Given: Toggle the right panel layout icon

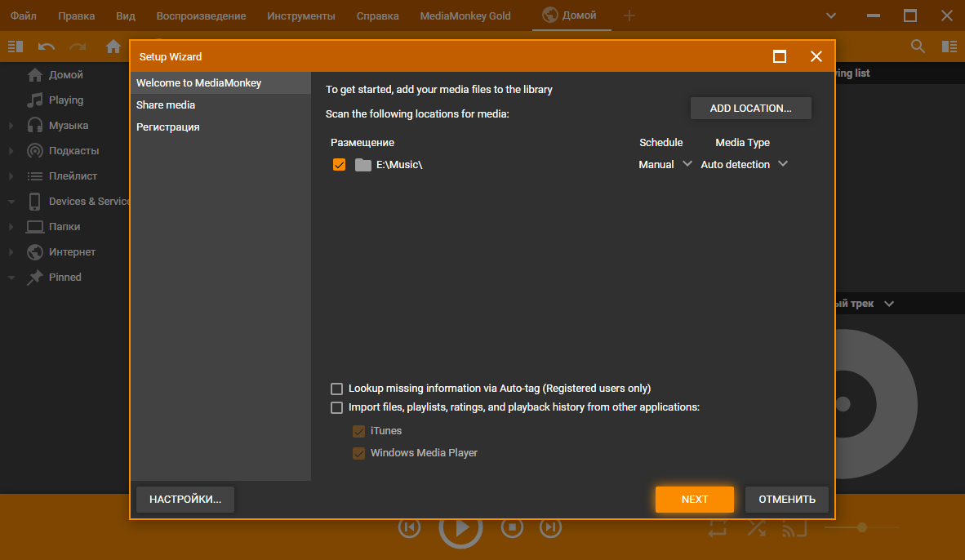Looking at the screenshot, I should click(949, 47).
